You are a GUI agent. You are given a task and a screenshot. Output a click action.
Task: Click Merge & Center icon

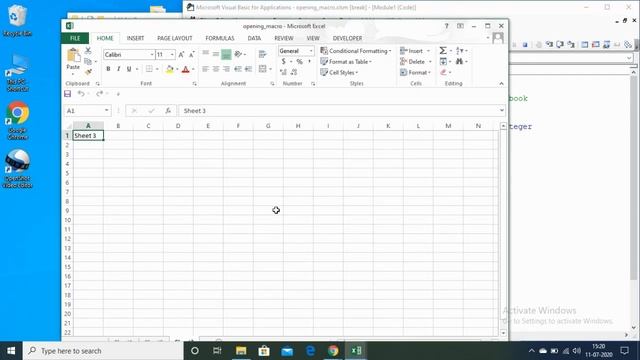pyautogui.click(x=262, y=69)
